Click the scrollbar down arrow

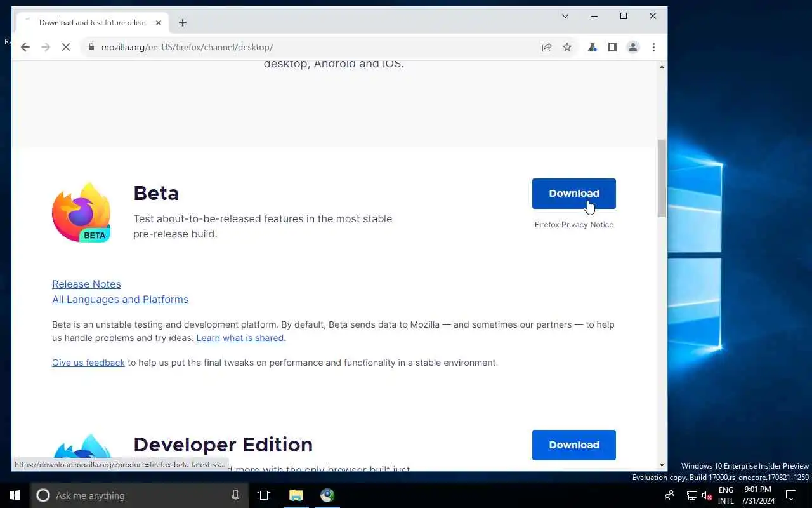(662, 465)
